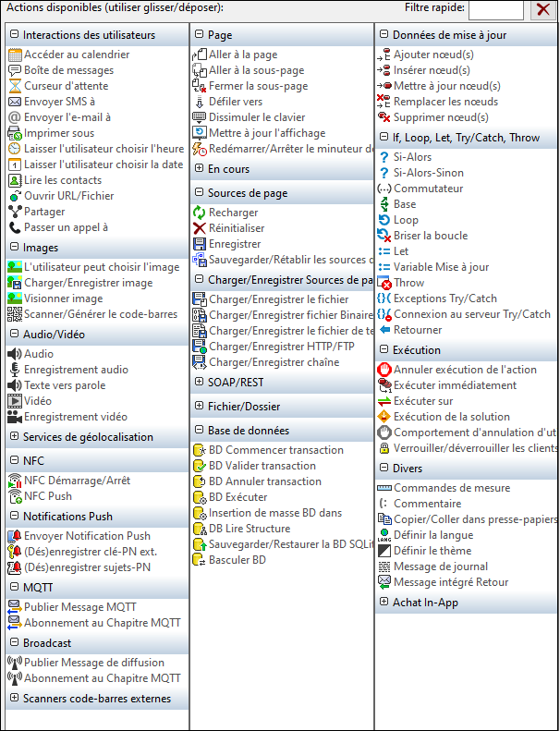Expand the En cours section
Screen dimensions: 560x731
click(x=200, y=169)
